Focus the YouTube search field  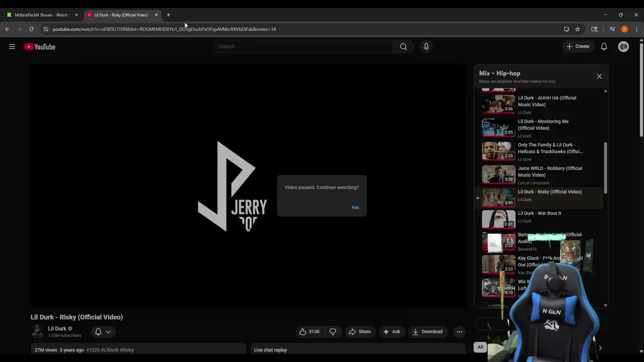pyautogui.click(x=304, y=47)
